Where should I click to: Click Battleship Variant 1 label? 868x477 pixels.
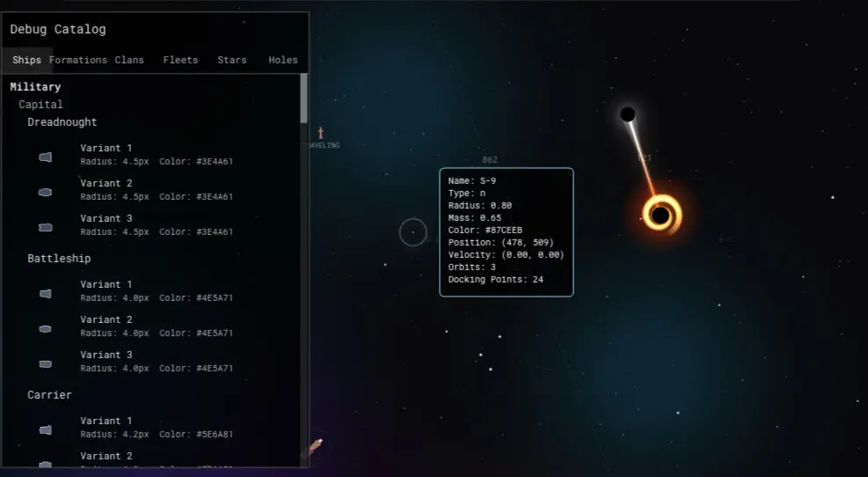tap(106, 284)
